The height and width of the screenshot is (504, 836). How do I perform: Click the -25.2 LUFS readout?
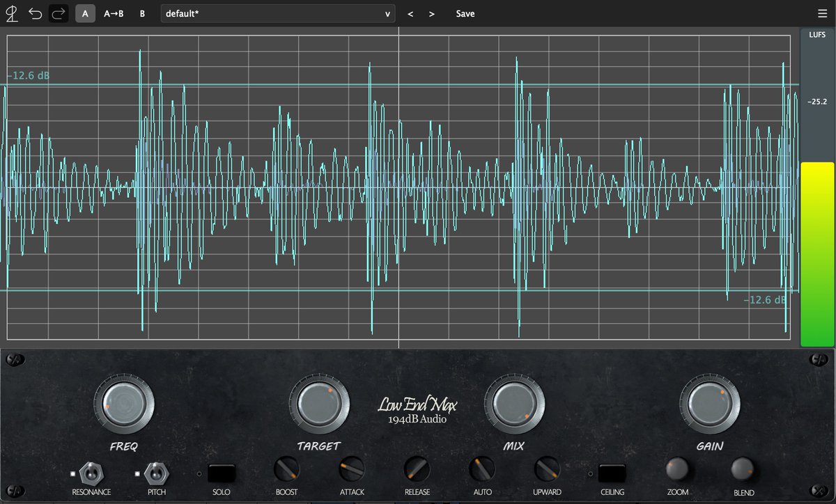click(817, 102)
